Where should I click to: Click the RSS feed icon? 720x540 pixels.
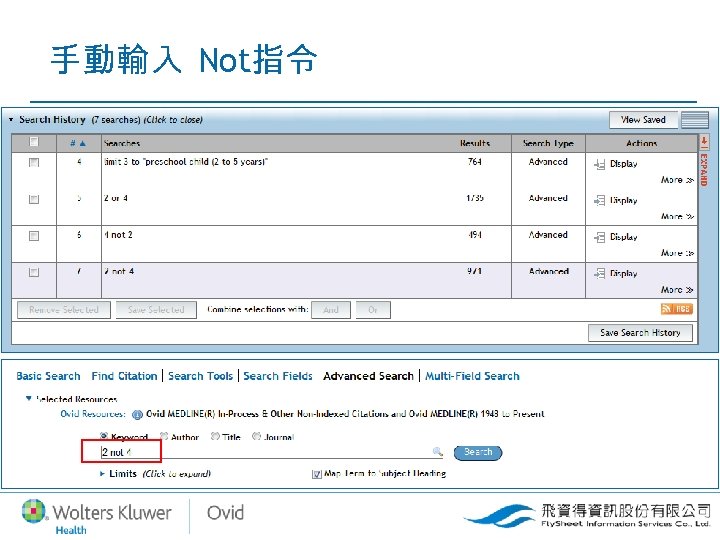tap(676, 309)
